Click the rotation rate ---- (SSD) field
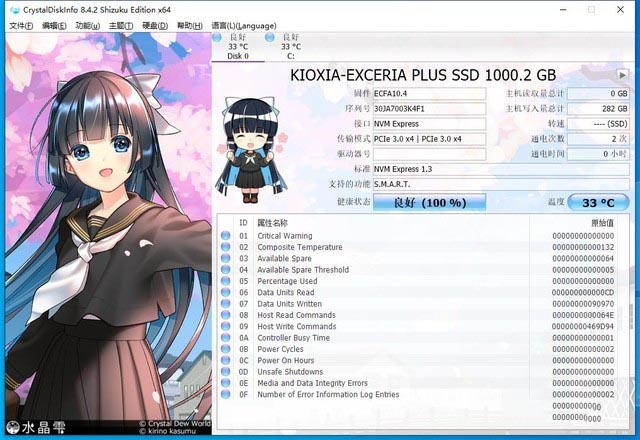Screen dimensions: 640x440 coord(598,124)
